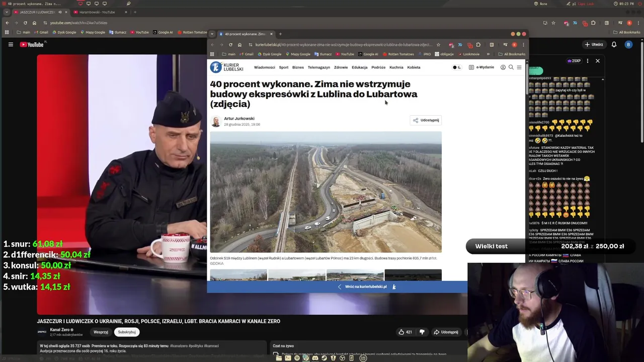The width and height of the screenshot is (644, 362).
Task: Click Wróć na kurierlubelski.pl banner
Action: 366,287
